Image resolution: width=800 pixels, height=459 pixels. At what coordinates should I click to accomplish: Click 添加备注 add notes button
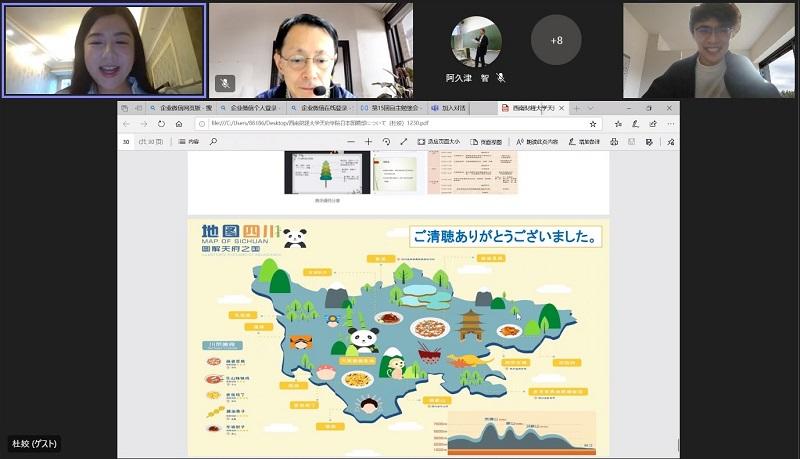(x=584, y=142)
